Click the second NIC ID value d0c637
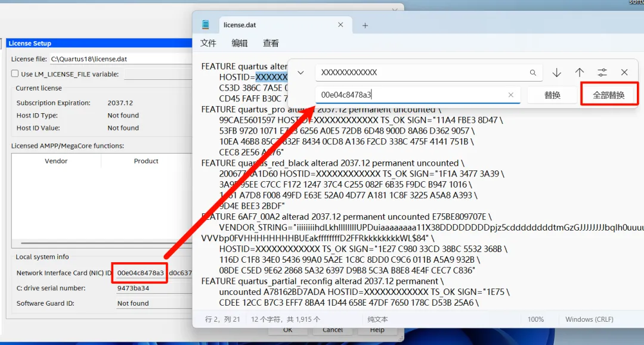The height and width of the screenshot is (345, 644). [180, 273]
